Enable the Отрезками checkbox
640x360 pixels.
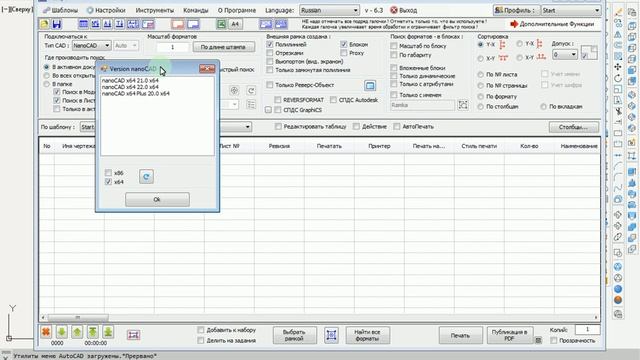[270, 53]
